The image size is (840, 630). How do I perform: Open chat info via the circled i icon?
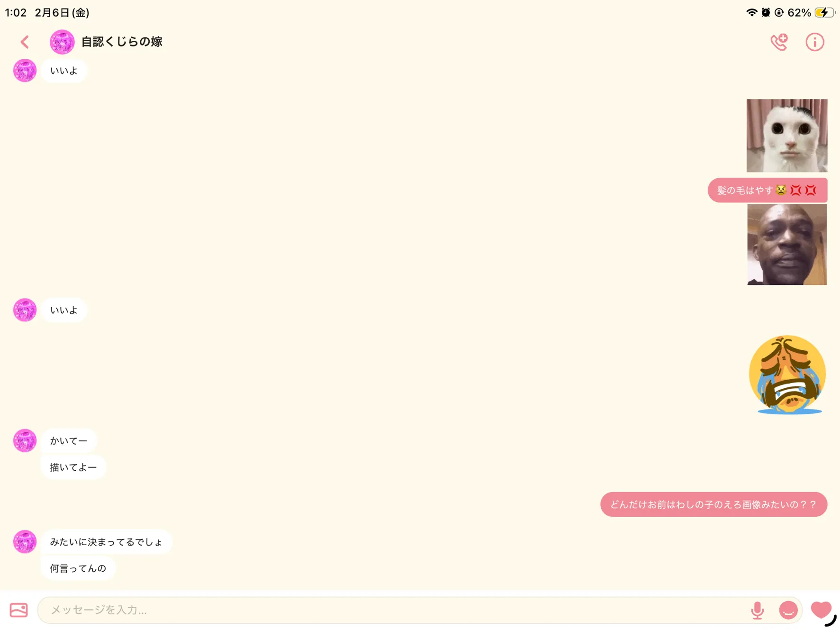point(815,42)
